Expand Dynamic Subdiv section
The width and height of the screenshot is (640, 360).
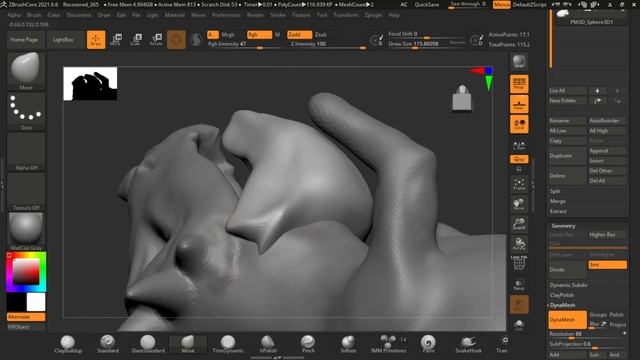(568, 285)
